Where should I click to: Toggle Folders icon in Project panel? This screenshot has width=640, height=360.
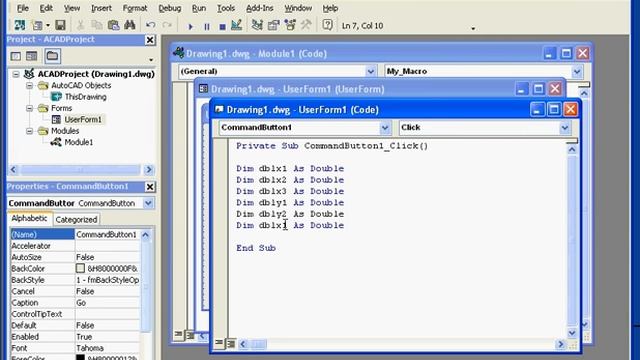coord(52,56)
